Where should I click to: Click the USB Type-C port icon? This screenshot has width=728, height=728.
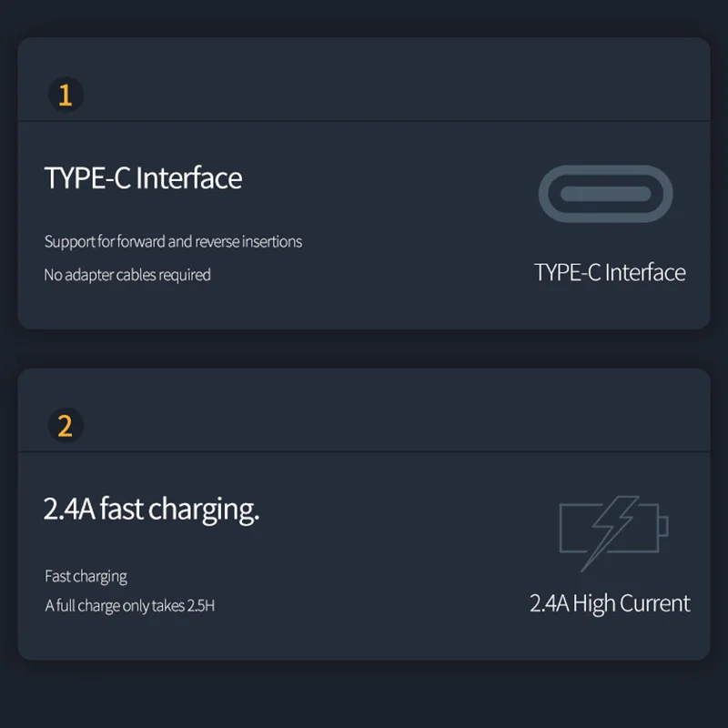click(605, 194)
